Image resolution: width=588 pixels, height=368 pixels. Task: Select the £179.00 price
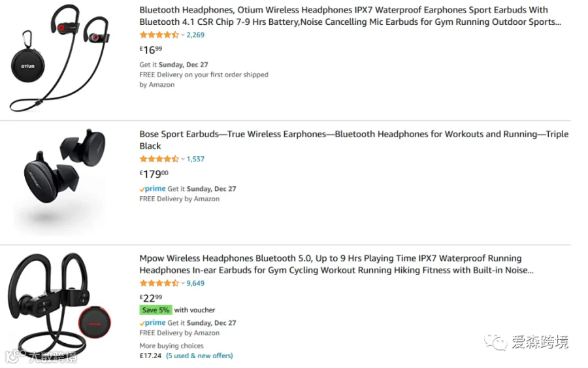(154, 174)
